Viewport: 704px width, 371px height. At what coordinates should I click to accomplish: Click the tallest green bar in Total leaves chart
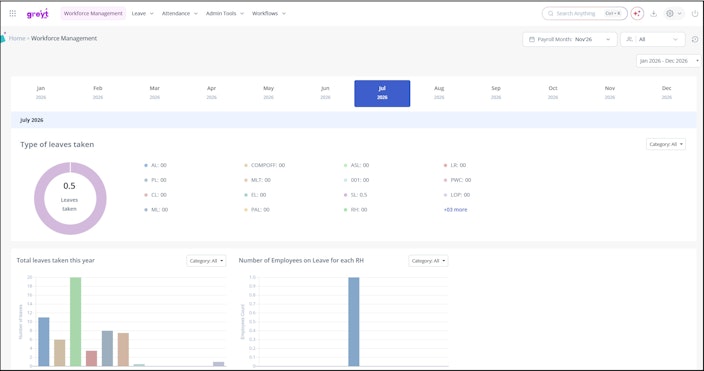75,322
